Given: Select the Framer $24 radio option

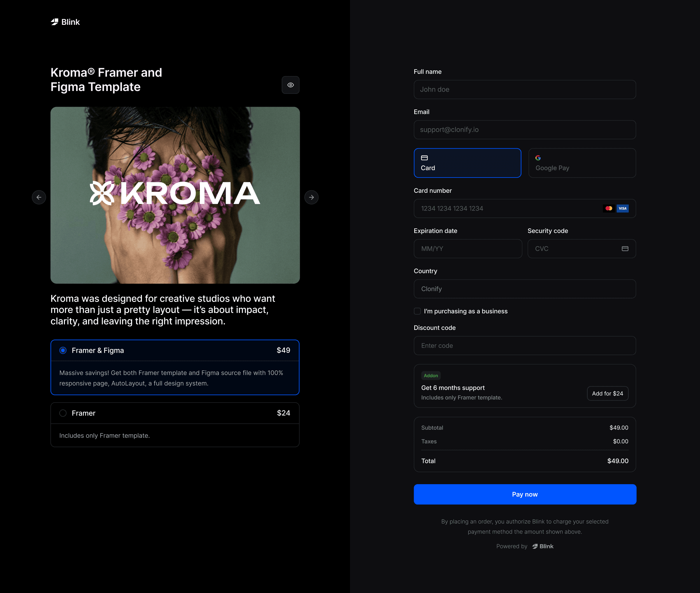Looking at the screenshot, I should 63,413.
